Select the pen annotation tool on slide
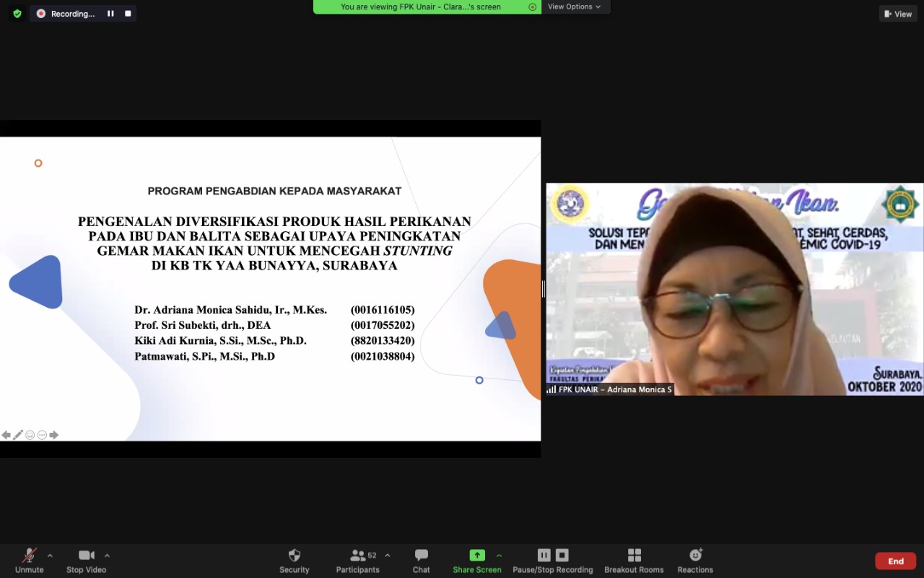The width and height of the screenshot is (924, 578). (x=18, y=435)
